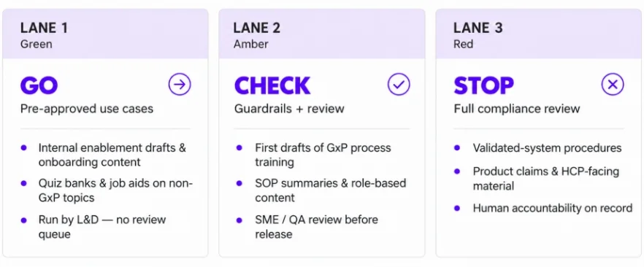Select the LANE 1 Green header
Viewport: 644px width, 267px height.
(x=105, y=34)
